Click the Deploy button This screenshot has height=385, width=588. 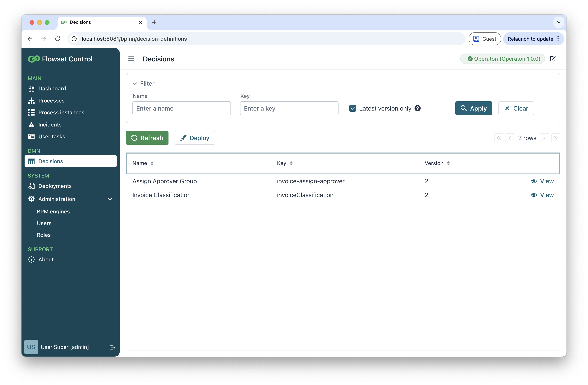point(195,138)
